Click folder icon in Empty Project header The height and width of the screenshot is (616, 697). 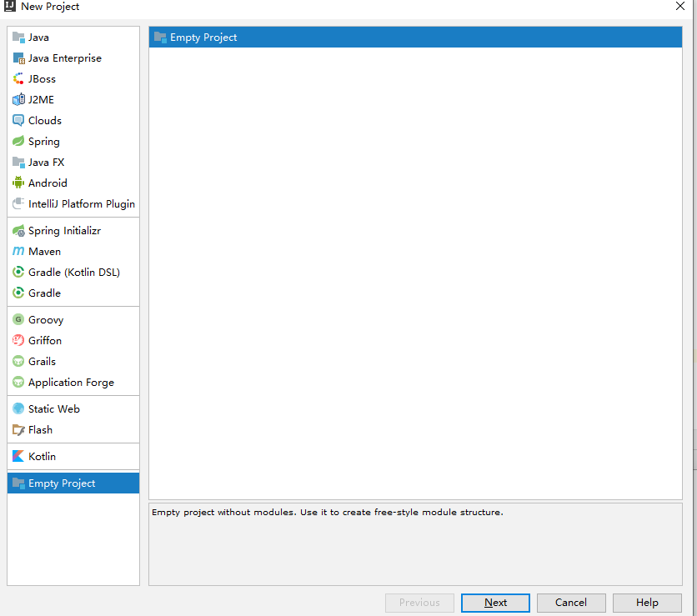160,38
